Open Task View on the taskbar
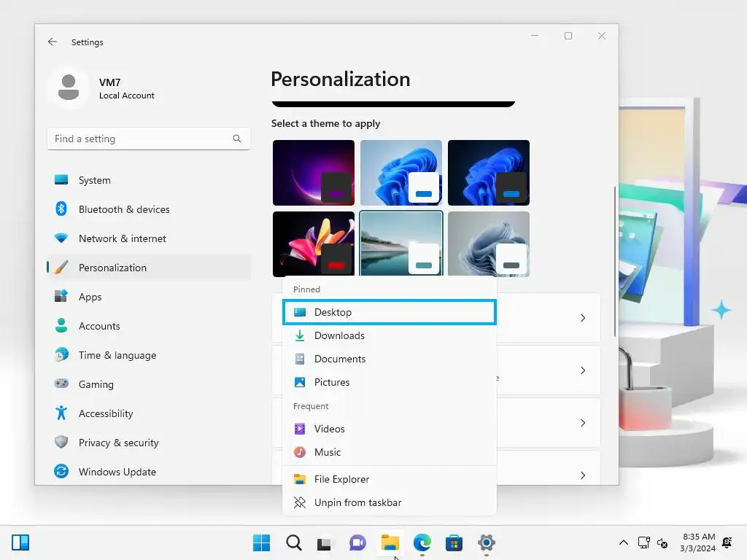 tap(326, 542)
